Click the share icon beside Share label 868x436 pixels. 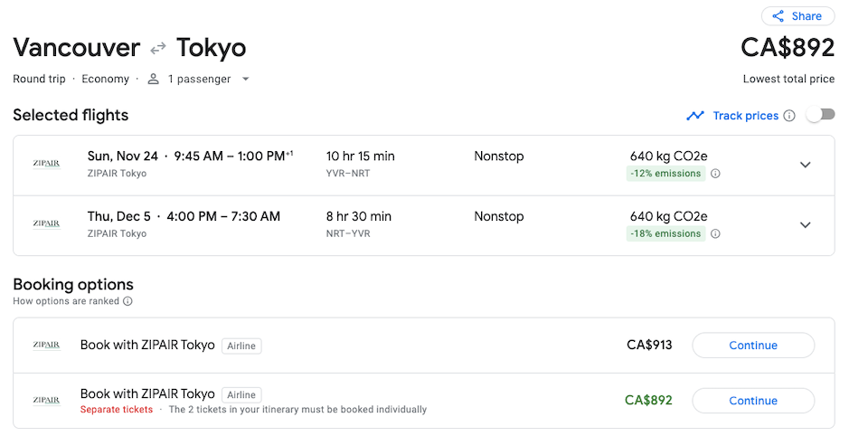click(x=778, y=16)
